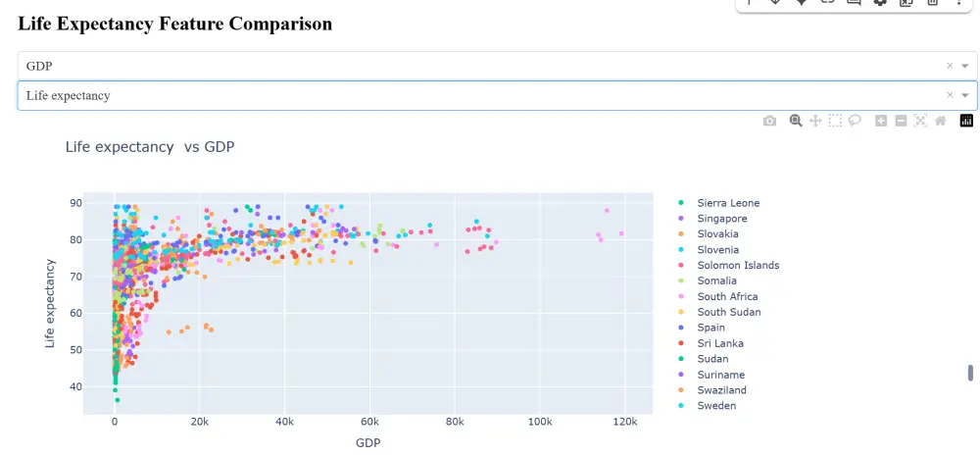Click the legend vertical scrollbar thumb

pyautogui.click(x=970, y=373)
